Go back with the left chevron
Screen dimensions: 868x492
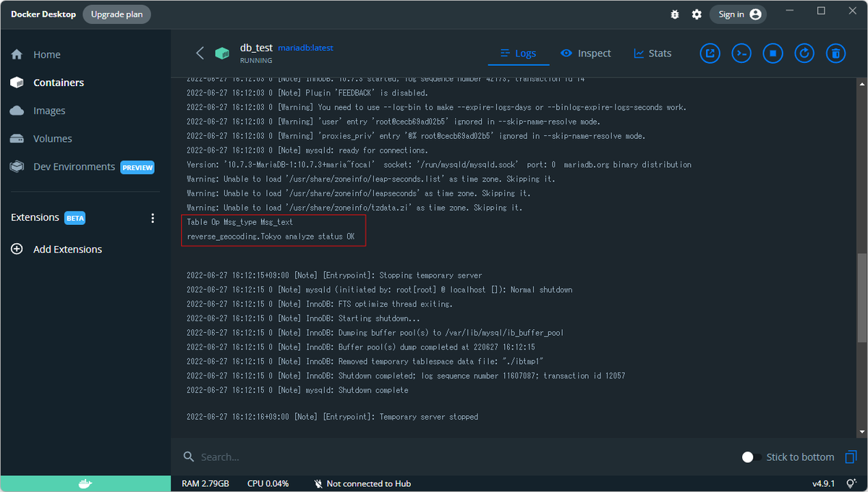[200, 54]
